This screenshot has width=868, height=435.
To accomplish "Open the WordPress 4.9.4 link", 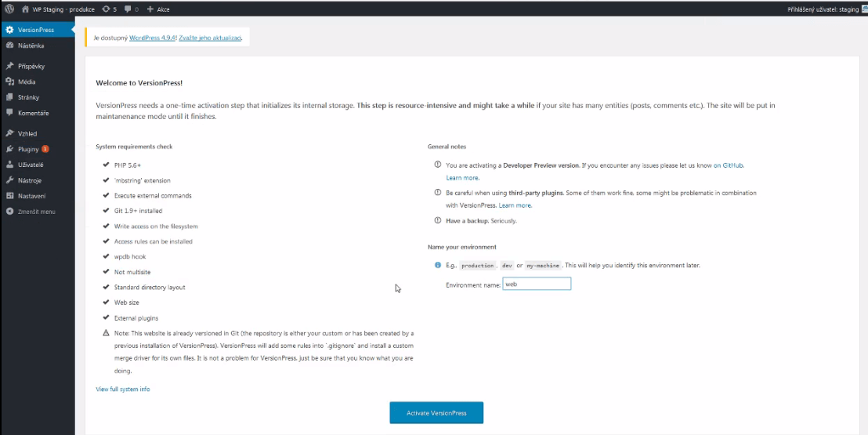I will [152, 38].
